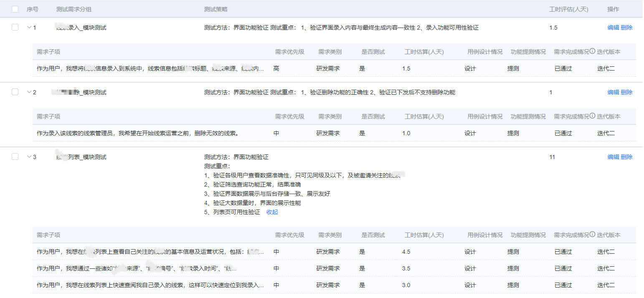Click 迭代二 in the 3.0 estimate row

[x=606, y=285]
